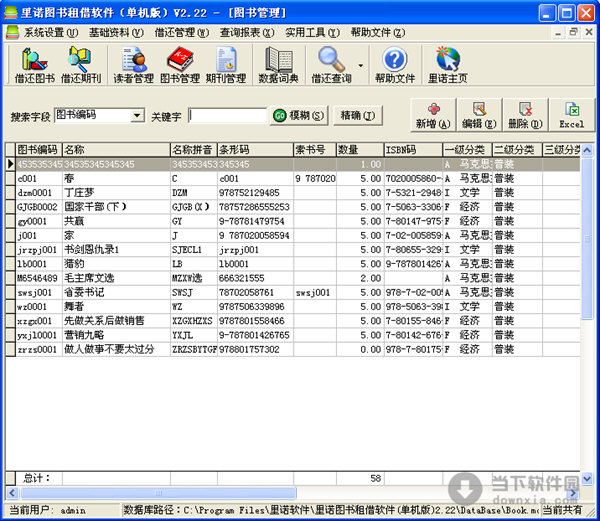The image size is (600, 521).
Task: Open 图书管理 book management icon
Action: 180,65
